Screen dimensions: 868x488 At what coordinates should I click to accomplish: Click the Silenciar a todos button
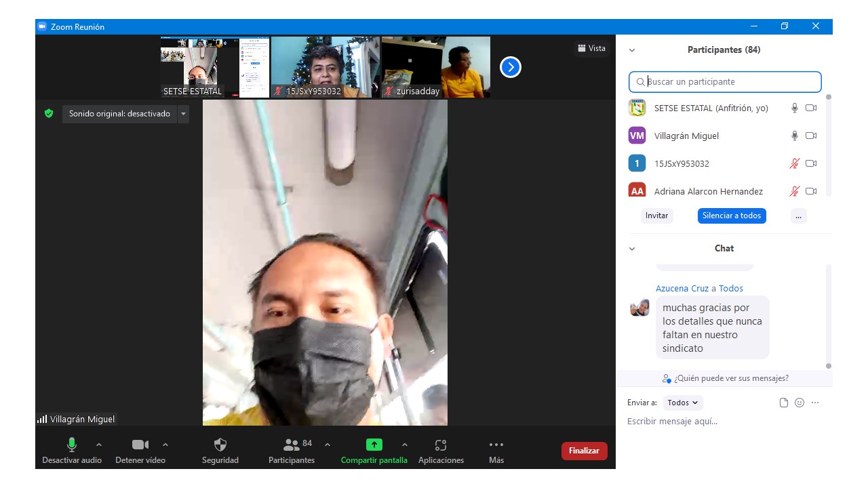pyautogui.click(x=732, y=216)
